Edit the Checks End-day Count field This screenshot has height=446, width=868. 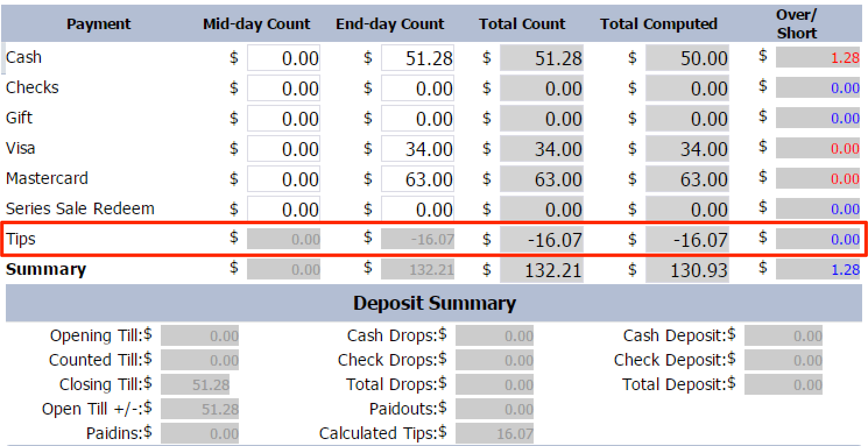point(417,88)
